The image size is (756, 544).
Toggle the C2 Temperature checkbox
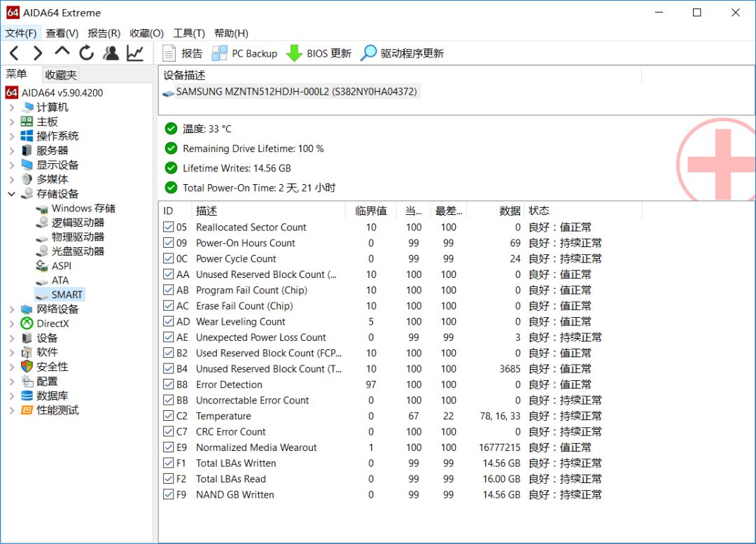coord(169,416)
